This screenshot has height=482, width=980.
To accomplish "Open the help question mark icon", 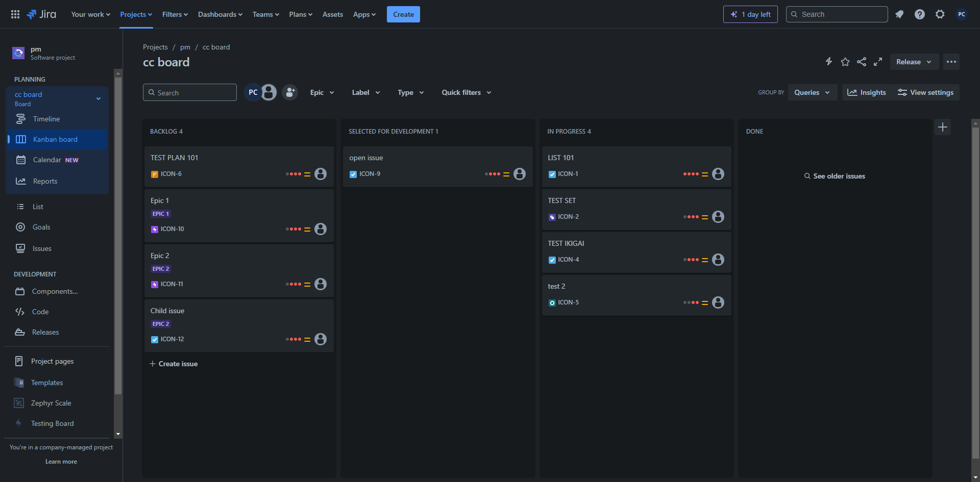I will pyautogui.click(x=920, y=14).
